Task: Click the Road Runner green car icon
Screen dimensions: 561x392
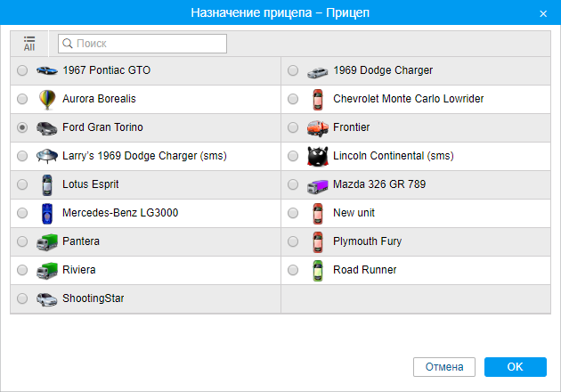Action: pos(317,270)
